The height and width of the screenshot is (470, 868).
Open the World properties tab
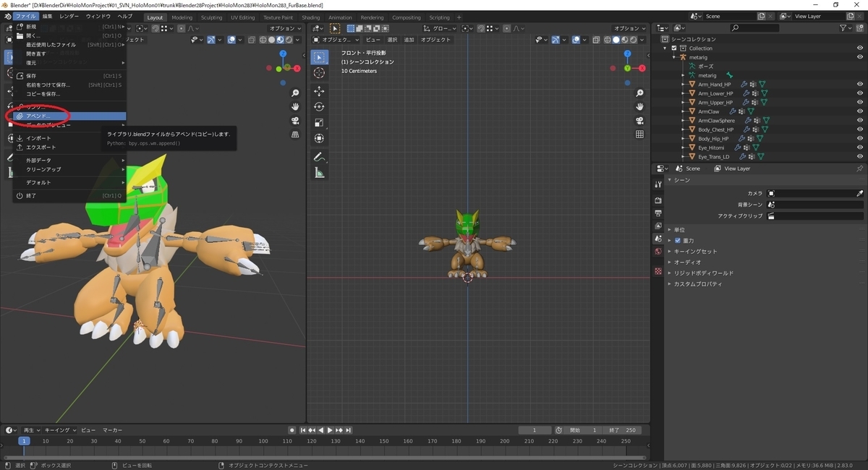658,251
